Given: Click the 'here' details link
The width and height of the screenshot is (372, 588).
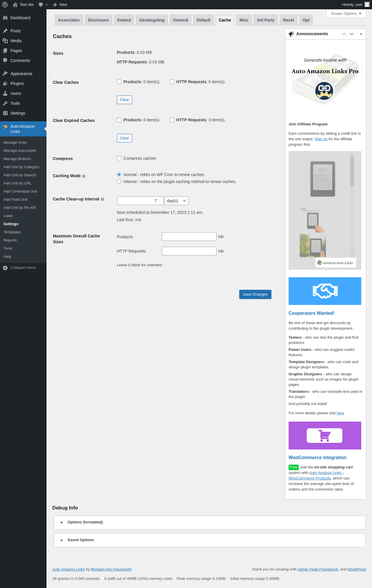Looking at the screenshot, I should click(x=340, y=413).
